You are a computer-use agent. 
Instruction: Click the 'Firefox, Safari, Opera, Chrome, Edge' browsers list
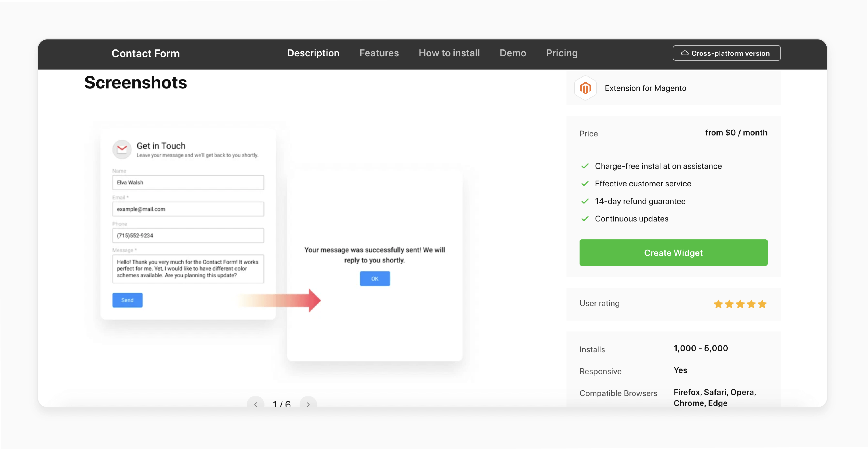point(715,397)
